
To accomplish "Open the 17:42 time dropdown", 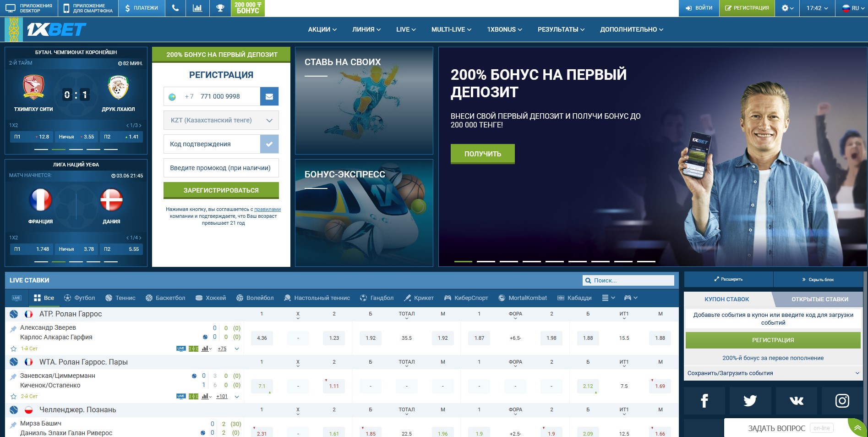I will (x=817, y=8).
